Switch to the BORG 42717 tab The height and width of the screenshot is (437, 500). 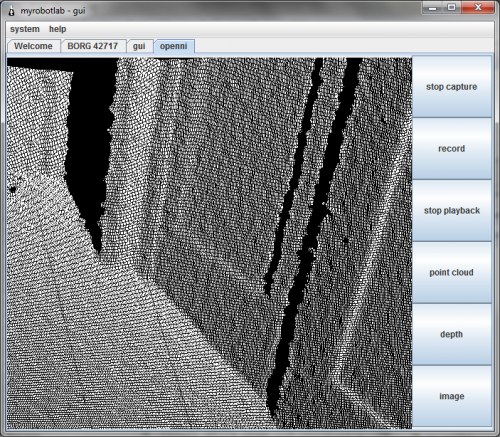pyautogui.click(x=93, y=46)
